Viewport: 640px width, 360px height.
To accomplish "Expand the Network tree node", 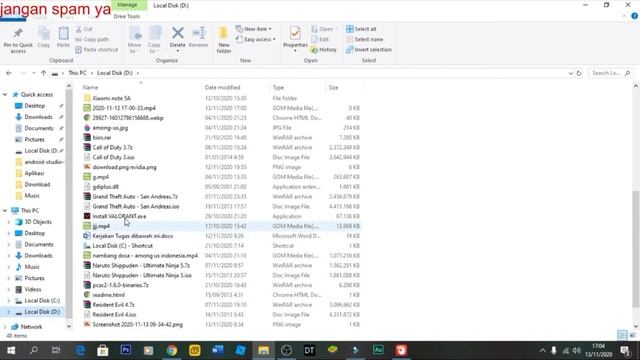I will click(x=5, y=327).
